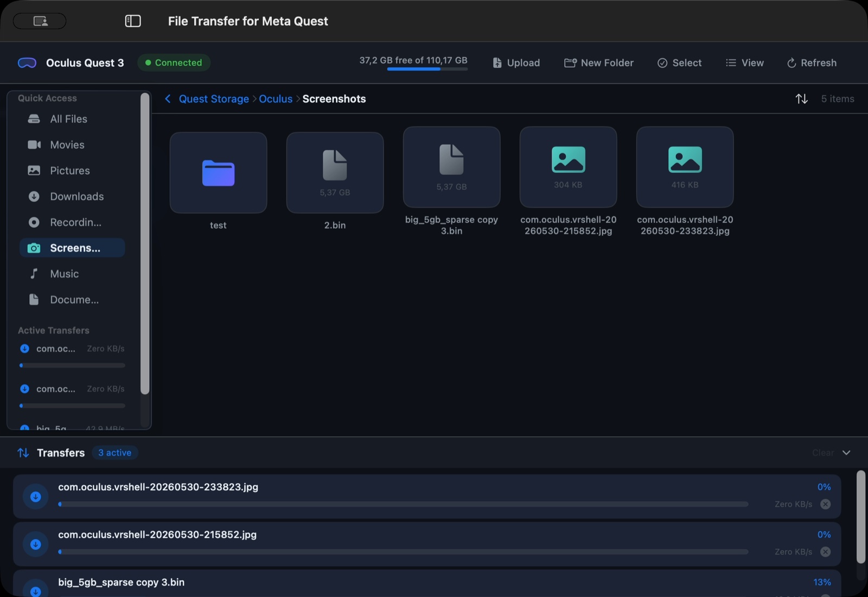The height and width of the screenshot is (597, 868).
Task: Create a New Folder
Action: (x=598, y=63)
